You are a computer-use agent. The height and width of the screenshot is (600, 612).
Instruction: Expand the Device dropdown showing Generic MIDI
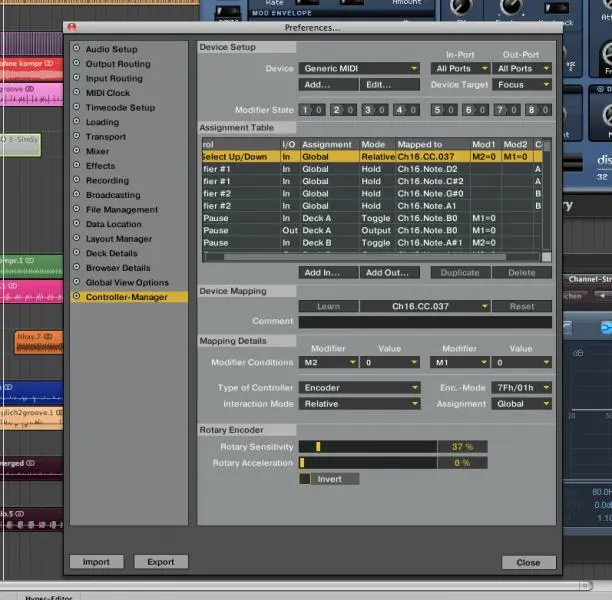point(360,69)
